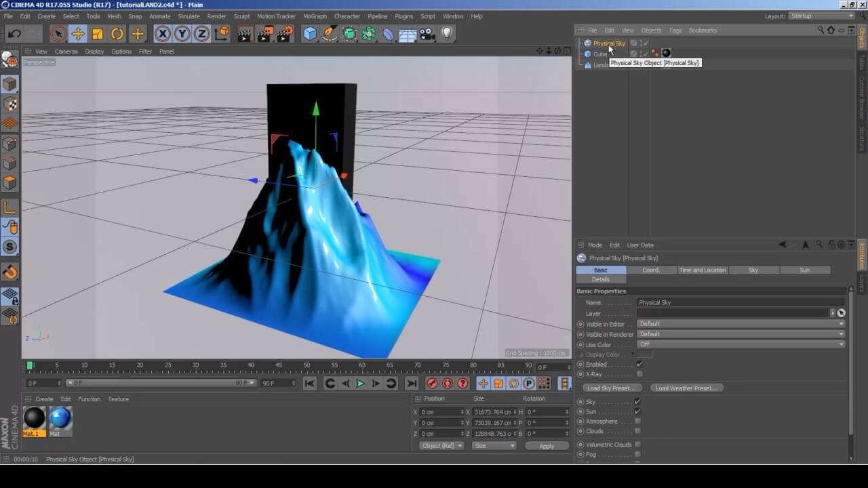Image resolution: width=868 pixels, height=488 pixels.
Task: Select the Move tool in toolbar
Action: pyautogui.click(x=78, y=34)
